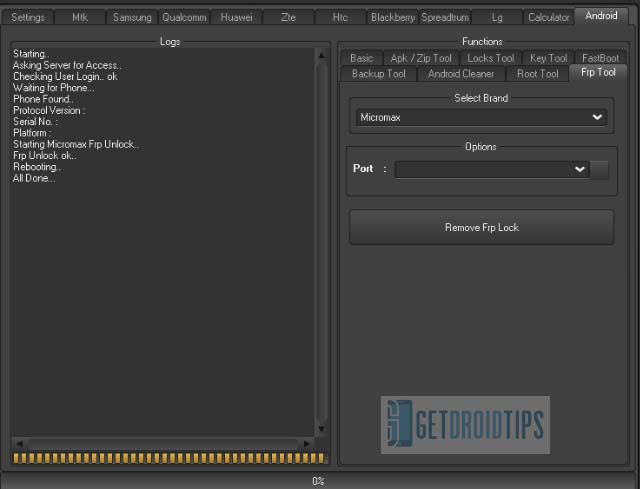Screen dimensions: 640x489
Task: Click the Remove Frp Lock button
Action: [x=482, y=227]
